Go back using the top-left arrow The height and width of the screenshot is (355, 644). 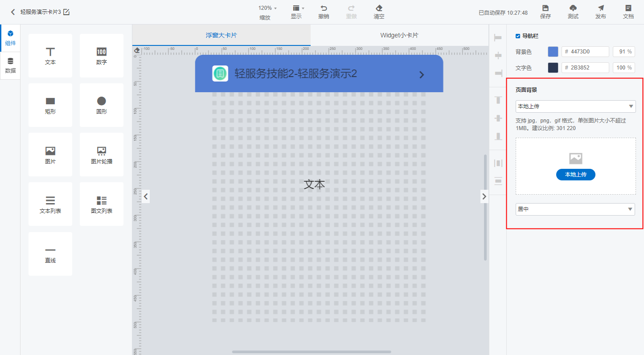[13, 12]
